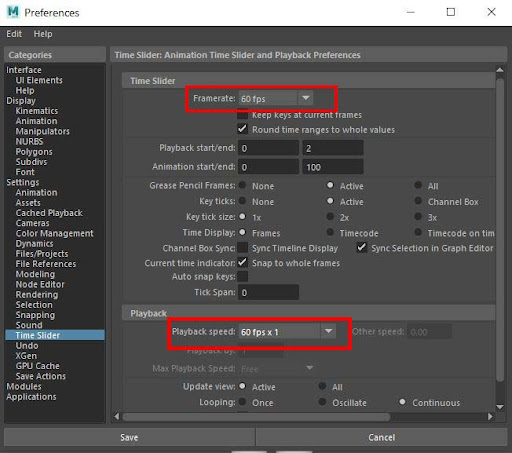Set Key tick size to 2x
The height and width of the screenshot is (453, 512).
[x=330, y=217]
